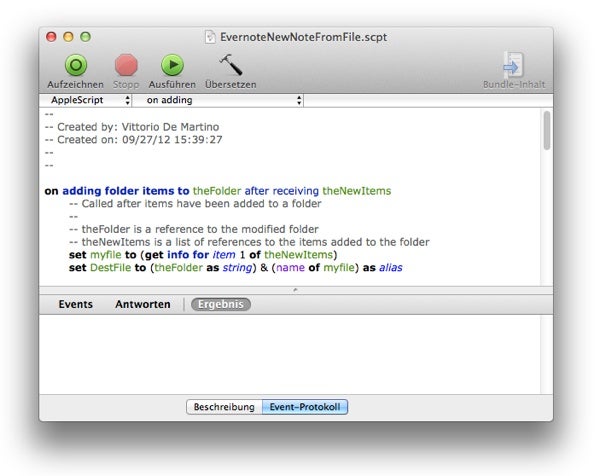Screen dimensions: 600x476
Task: Click comment 'Called after items have been added'
Action: tap(195, 204)
